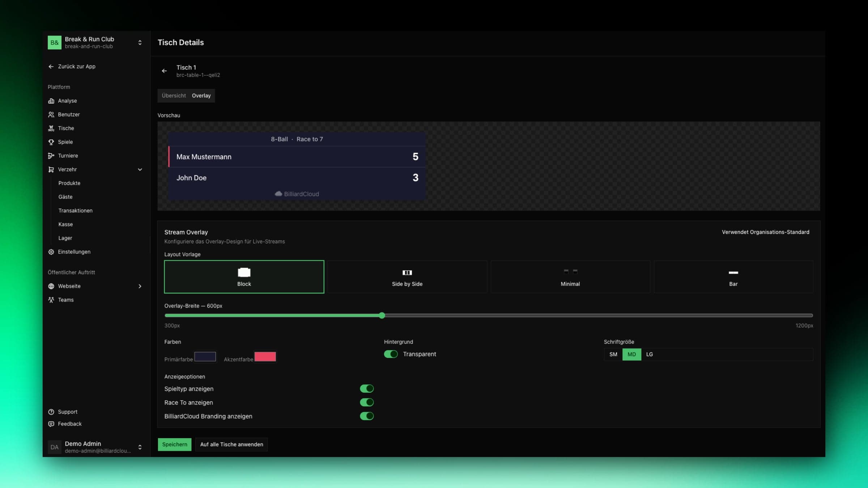The height and width of the screenshot is (488, 868).
Task: Click the BilliardCloud cloud logo in preview
Action: point(278,194)
